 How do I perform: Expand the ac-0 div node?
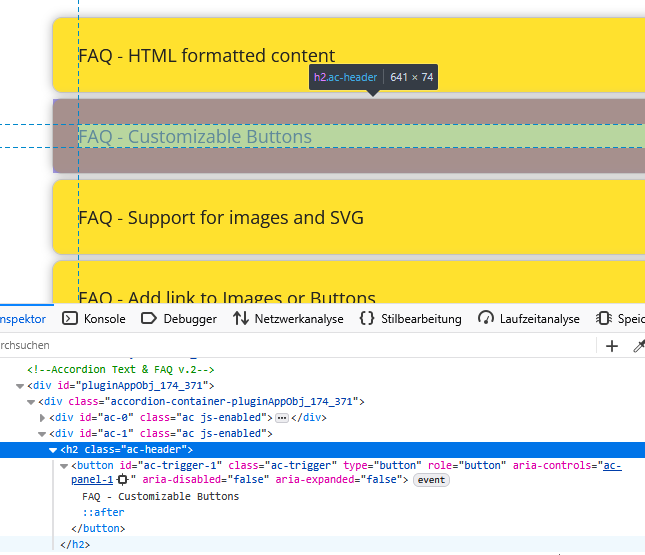pos(42,418)
